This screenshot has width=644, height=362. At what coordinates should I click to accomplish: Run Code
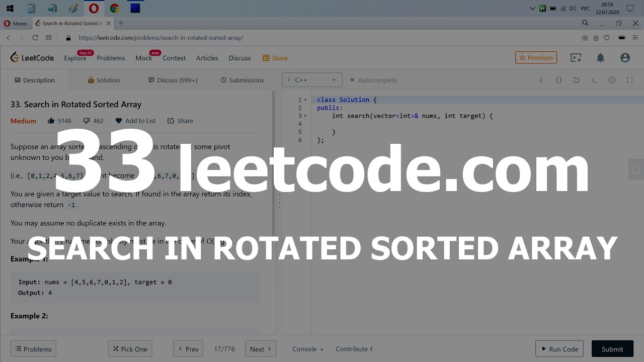[559, 349]
